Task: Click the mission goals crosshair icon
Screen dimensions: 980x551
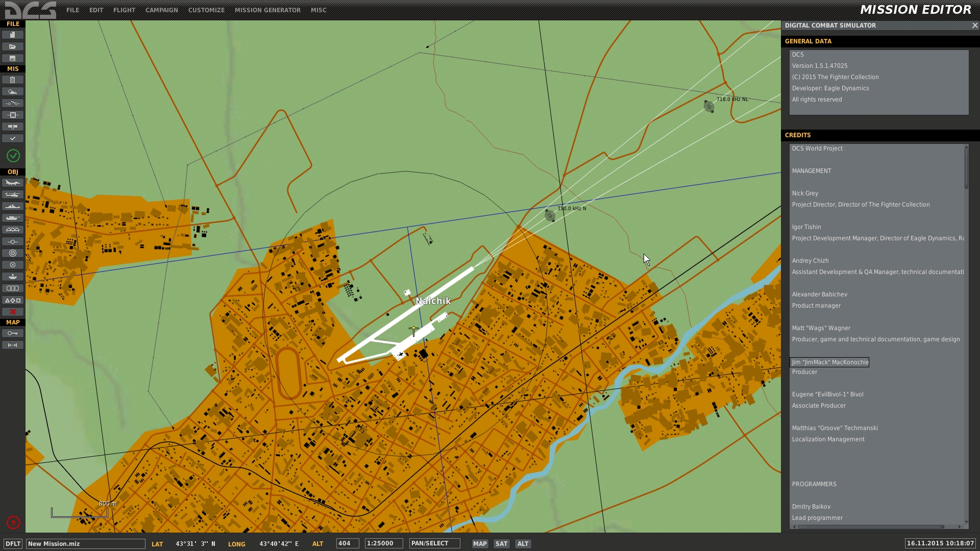Action: click(x=13, y=115)
